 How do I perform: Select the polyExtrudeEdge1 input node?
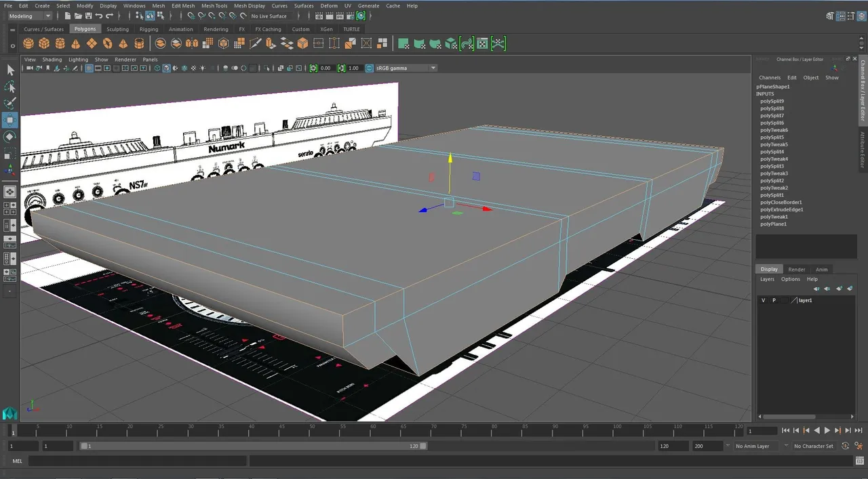click(x=781, y=209)
